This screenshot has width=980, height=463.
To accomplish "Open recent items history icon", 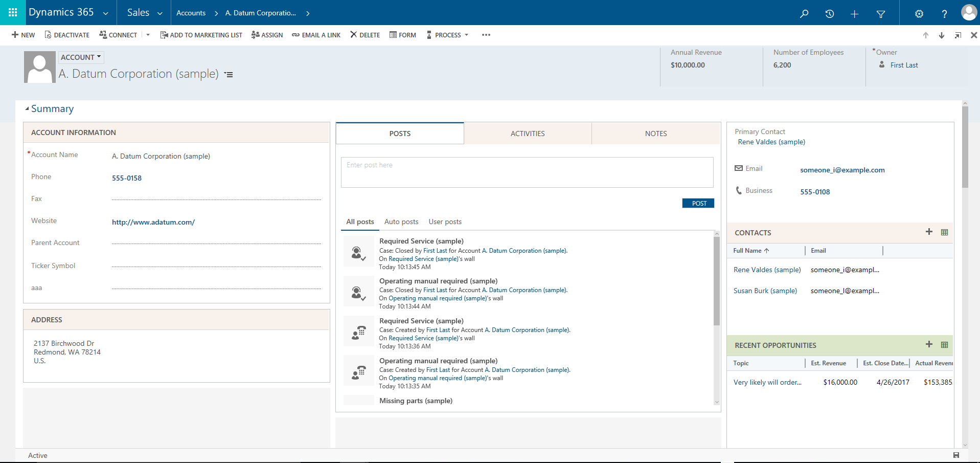I will [829, 14].
